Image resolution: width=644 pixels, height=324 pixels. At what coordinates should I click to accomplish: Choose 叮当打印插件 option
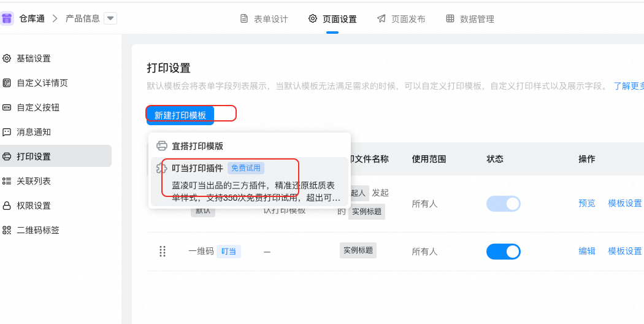pyautogui.click(x=249, y=181)
